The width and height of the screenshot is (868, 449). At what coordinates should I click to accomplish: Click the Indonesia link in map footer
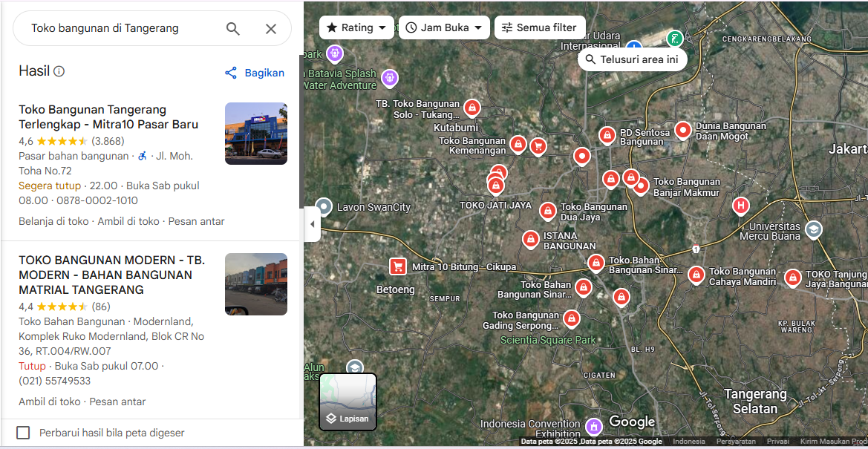(688, 442)
